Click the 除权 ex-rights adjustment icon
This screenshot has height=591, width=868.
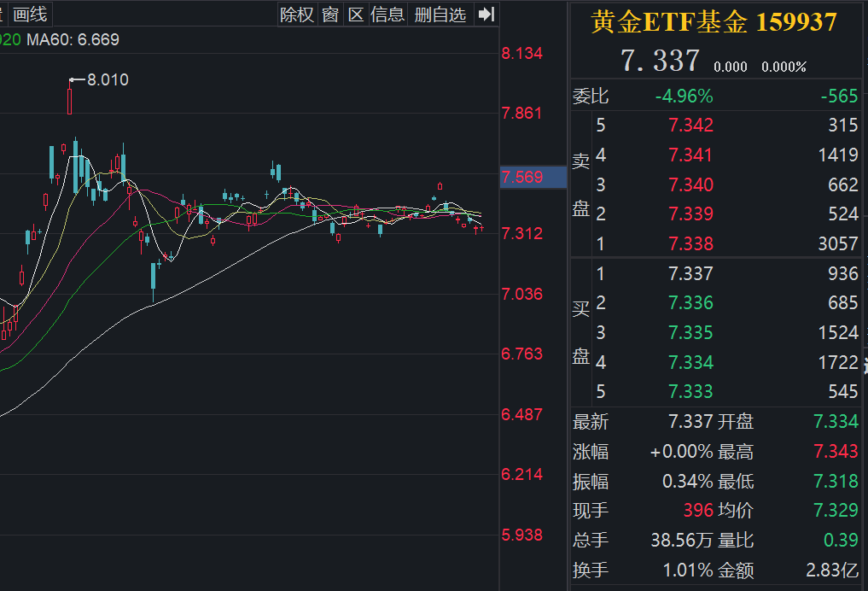(296, 15)
